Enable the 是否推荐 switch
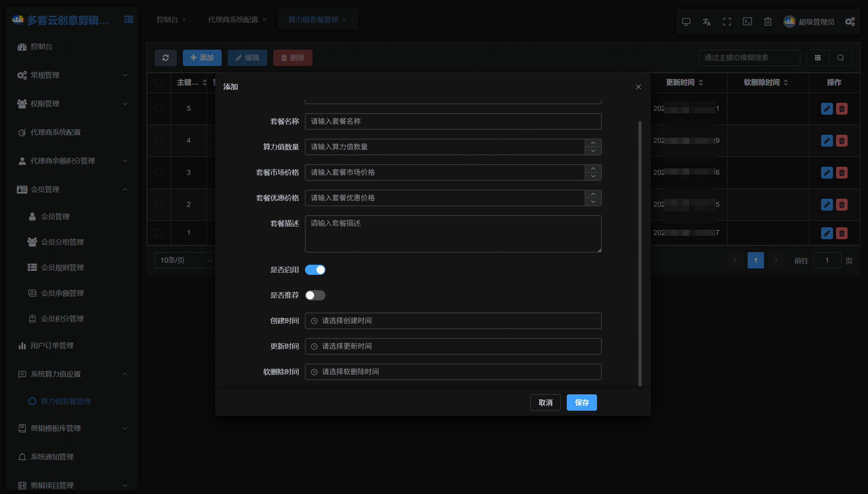The image size is (868, 494). pos(315,295)
